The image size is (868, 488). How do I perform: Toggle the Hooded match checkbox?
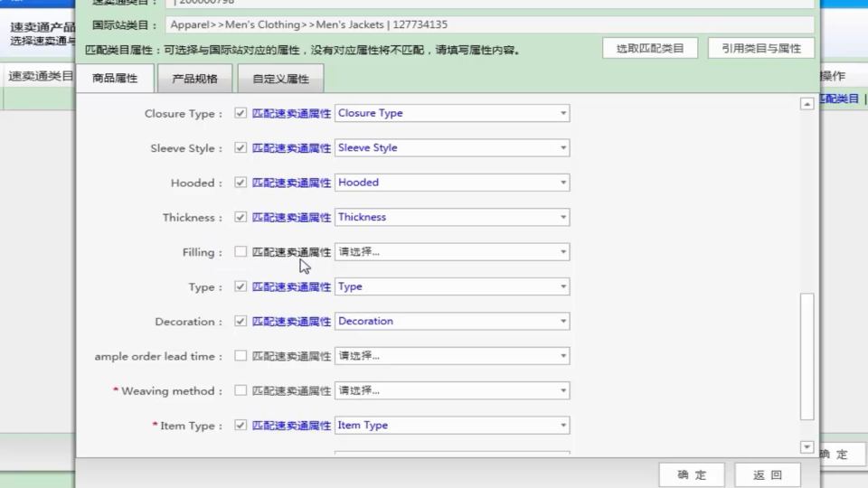click(241, 183)
